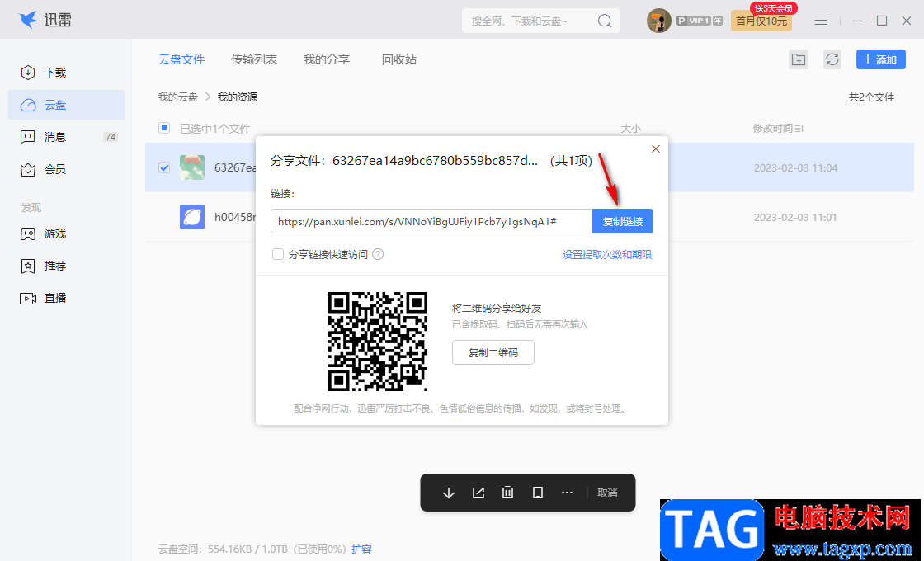Click date 2023-02-03 11:01
This screenshot has width=924, height=561.
coord(795,217)
